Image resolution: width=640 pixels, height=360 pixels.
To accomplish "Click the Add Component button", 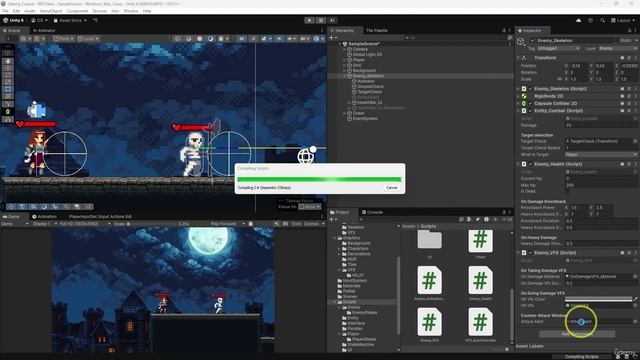I will click(577, 334).
